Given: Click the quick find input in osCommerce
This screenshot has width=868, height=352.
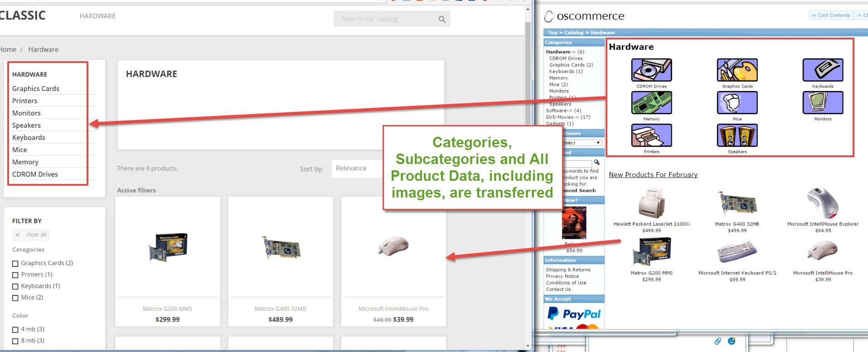Looking at the screenshot, I should click(577, 163).
